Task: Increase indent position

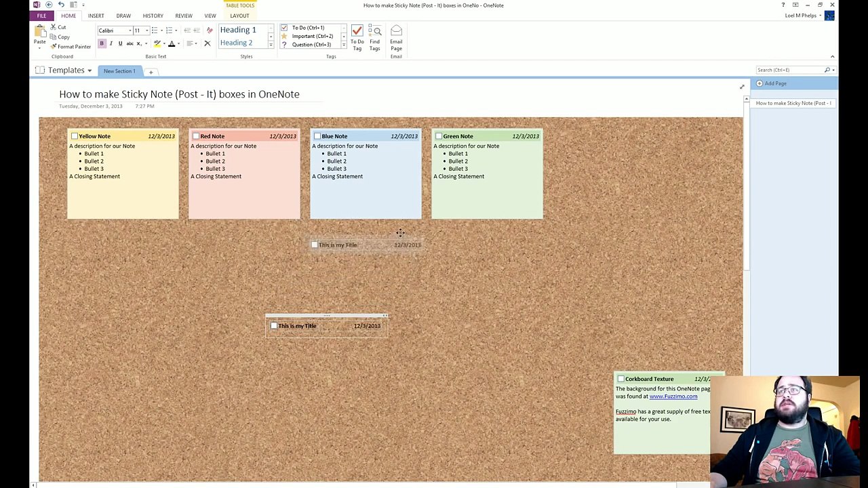Action: pyautogui.click(x=197, y=30)
